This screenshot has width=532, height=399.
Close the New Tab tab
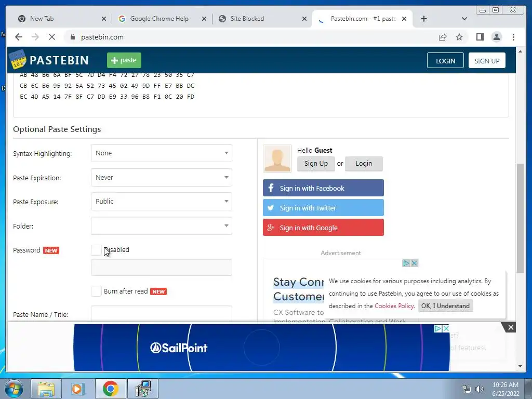(104, 19)
